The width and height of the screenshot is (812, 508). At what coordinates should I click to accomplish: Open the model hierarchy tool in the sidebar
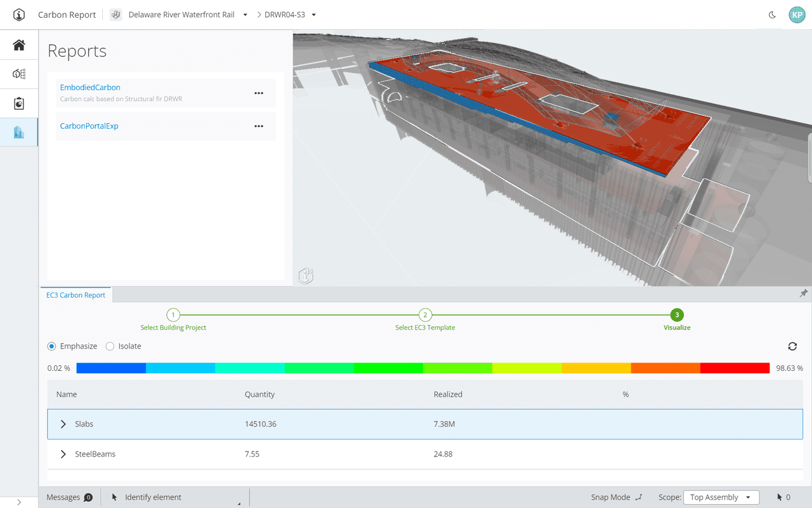[x=18, y=74]
